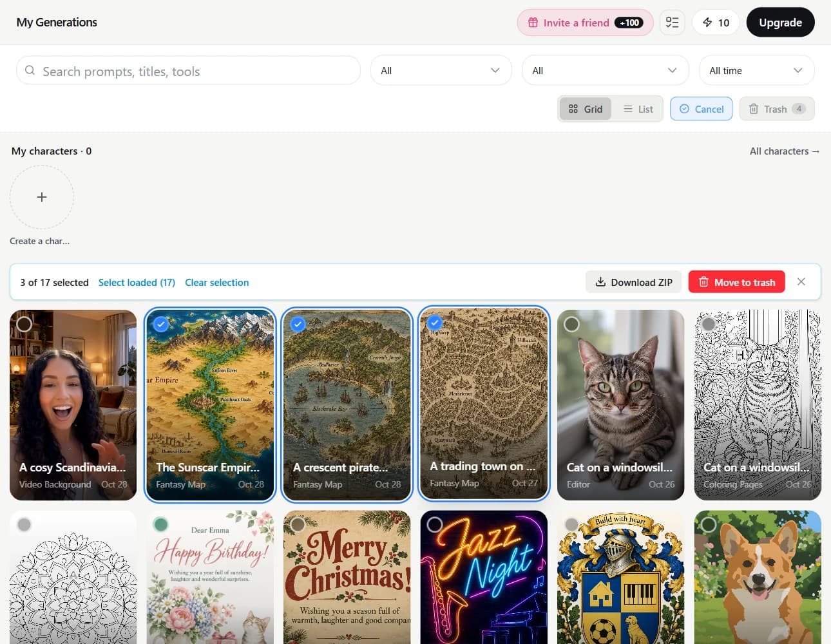Click the gift icon in the Invite a friend button

[533, 23]
